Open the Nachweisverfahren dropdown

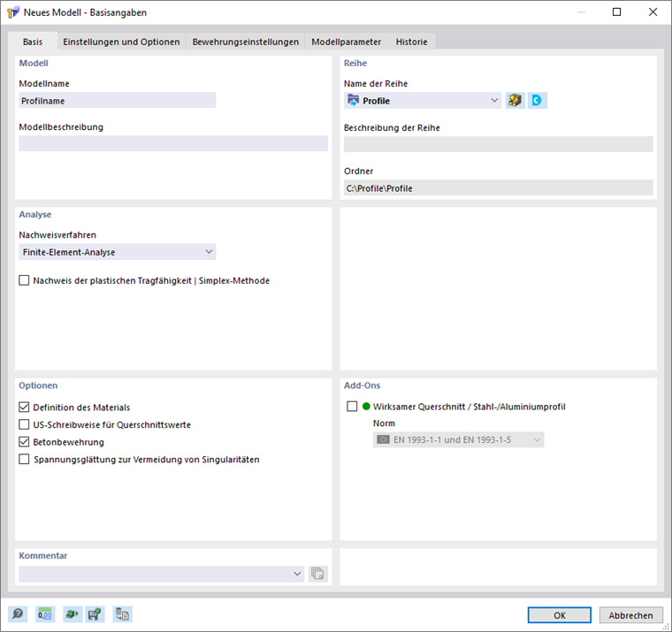[118, 252]
